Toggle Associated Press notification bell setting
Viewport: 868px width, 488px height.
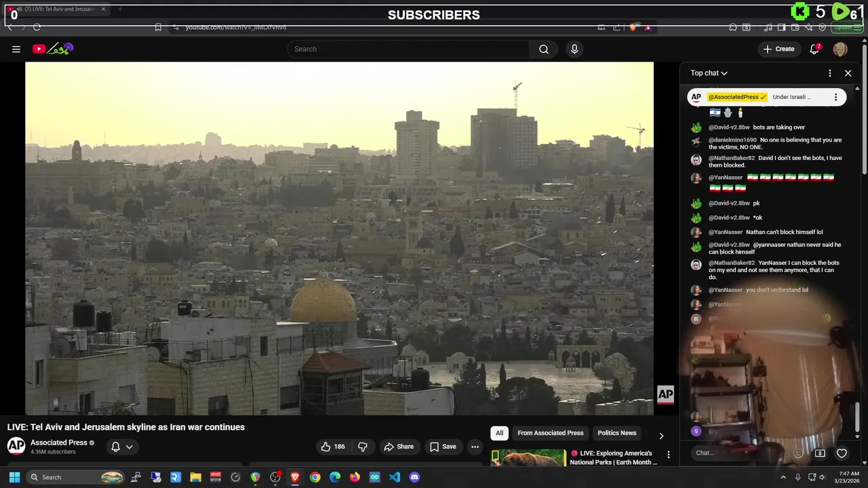click(x=121, y=447)
